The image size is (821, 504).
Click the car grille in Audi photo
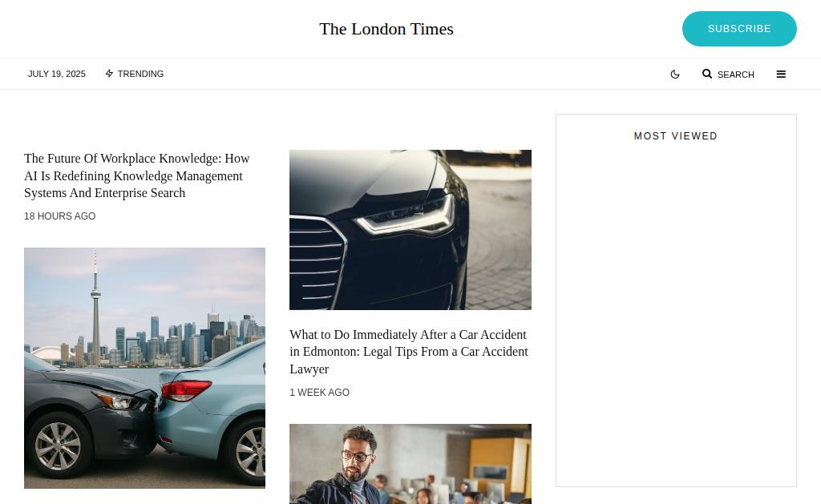pyautogui.click(x=316, y=262)
